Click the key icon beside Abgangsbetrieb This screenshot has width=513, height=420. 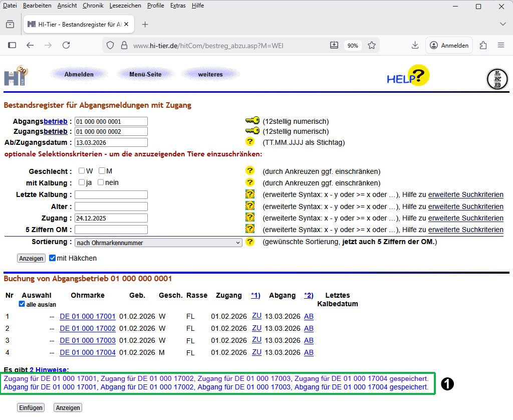252,121
